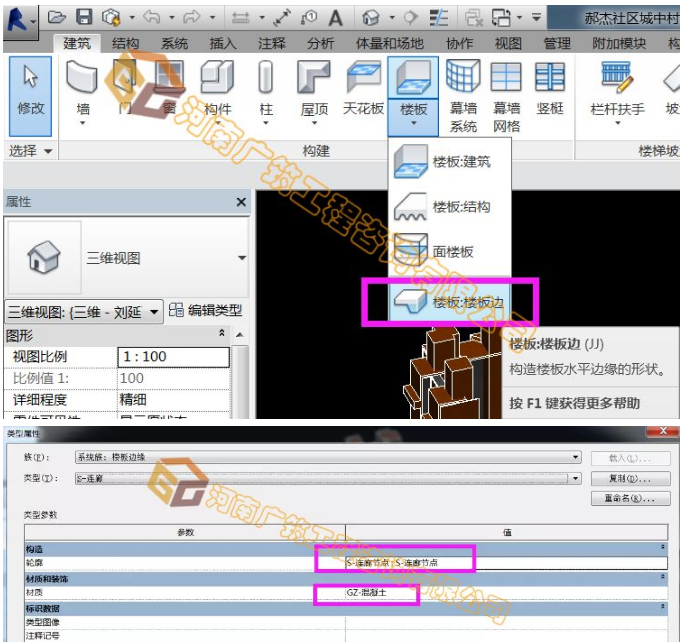Switch to the 附加模块 ribbon tab

pyautogui.click(x=619, y=43)
